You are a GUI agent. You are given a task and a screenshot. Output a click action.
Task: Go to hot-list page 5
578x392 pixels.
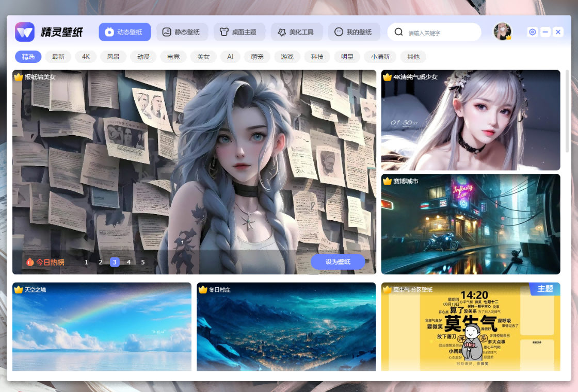click(x=143, y=263)
